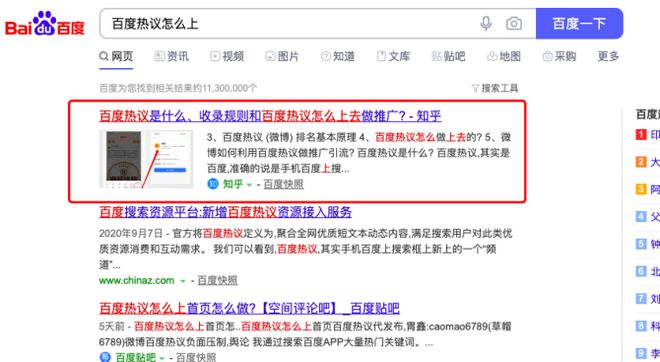
Task: Activate voice search microphone icon
Action: 486,24
